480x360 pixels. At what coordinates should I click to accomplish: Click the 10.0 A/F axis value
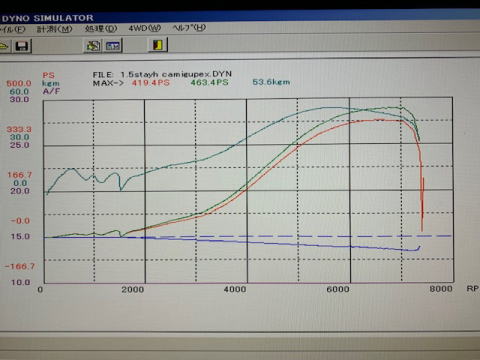(x=20, y=282)
